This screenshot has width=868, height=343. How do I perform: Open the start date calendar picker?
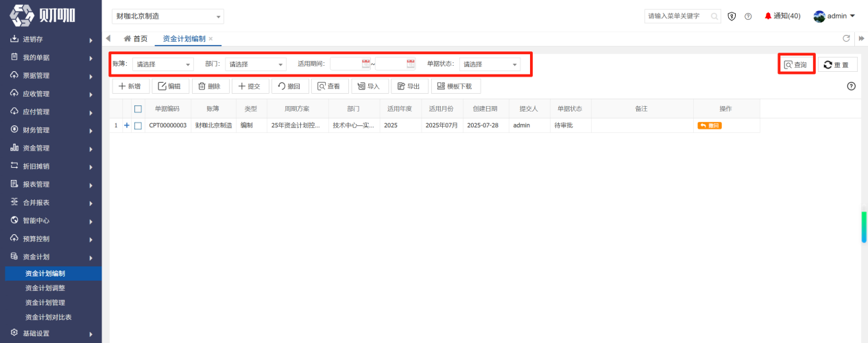pos(366,64)
